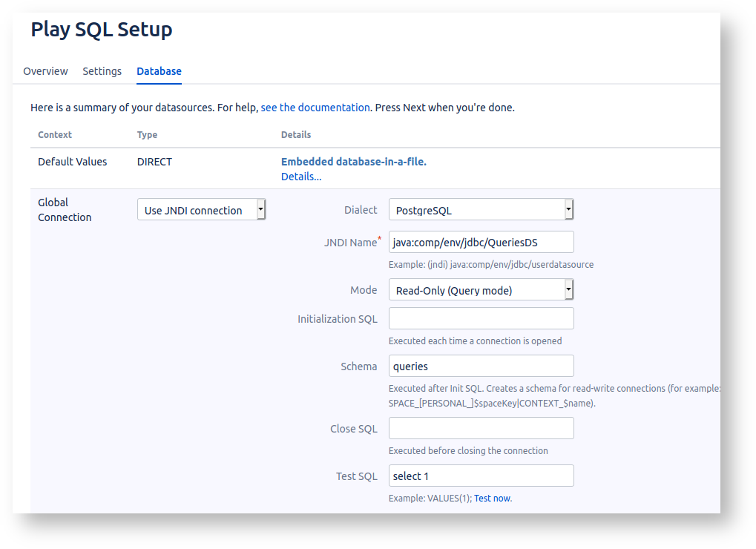Click the 'Default Values' context cell
Image resolution: width=756 pixels, height=549 pixels.
coord(72,162)
